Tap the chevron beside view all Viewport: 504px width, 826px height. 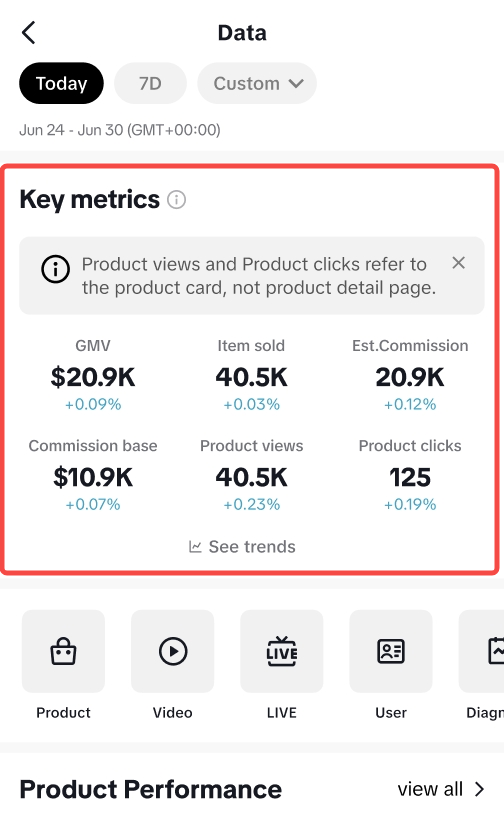click(479, 789)
